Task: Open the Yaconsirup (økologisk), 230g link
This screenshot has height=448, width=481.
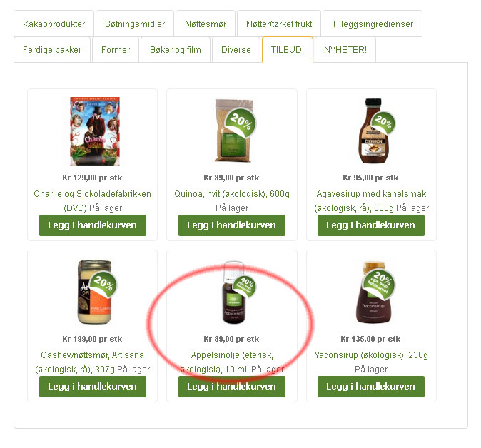Action: pyautogui.click(x=371, y=355)
